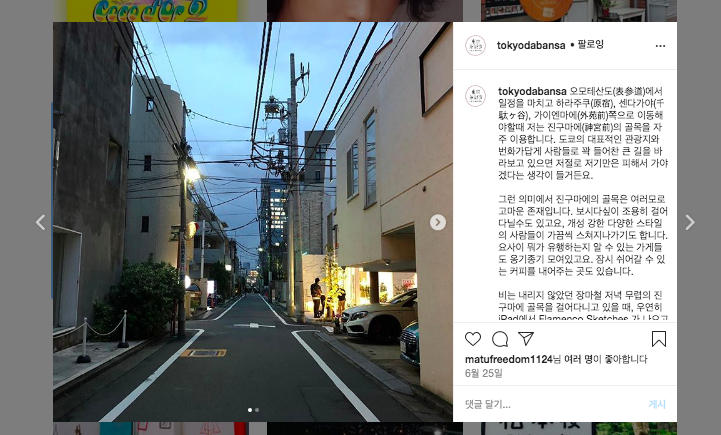Open the yellow thumbnail above the post

[x=152, y=11]
